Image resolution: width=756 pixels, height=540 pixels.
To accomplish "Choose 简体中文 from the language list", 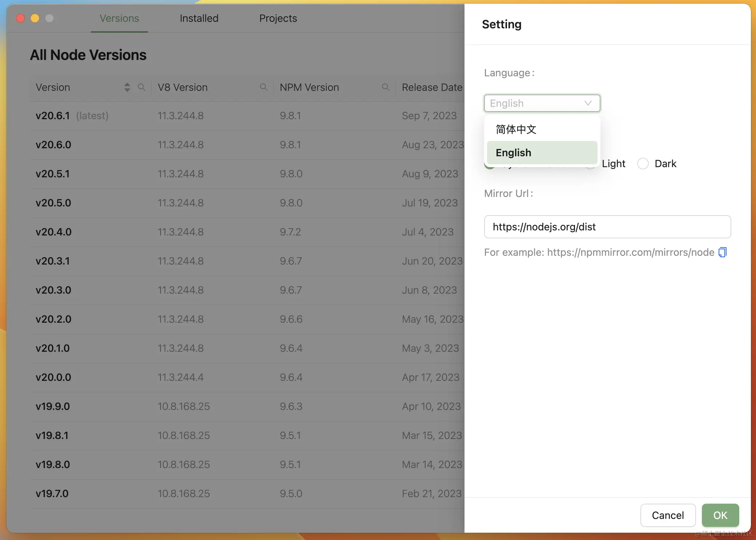I will coord(516,129).
